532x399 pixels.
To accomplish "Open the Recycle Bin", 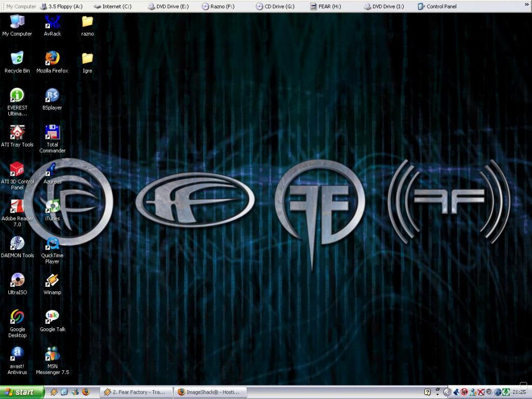I will [17, 62].
